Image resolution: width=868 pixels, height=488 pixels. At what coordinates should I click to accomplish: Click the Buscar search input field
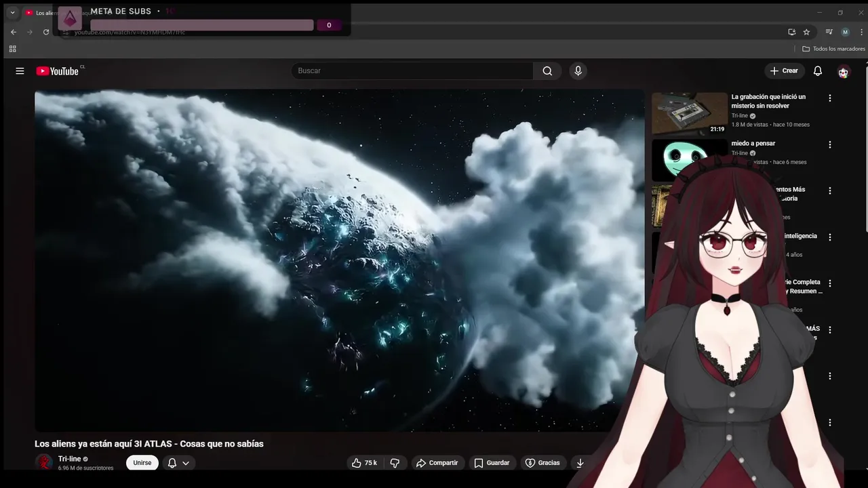coord(412,71)
